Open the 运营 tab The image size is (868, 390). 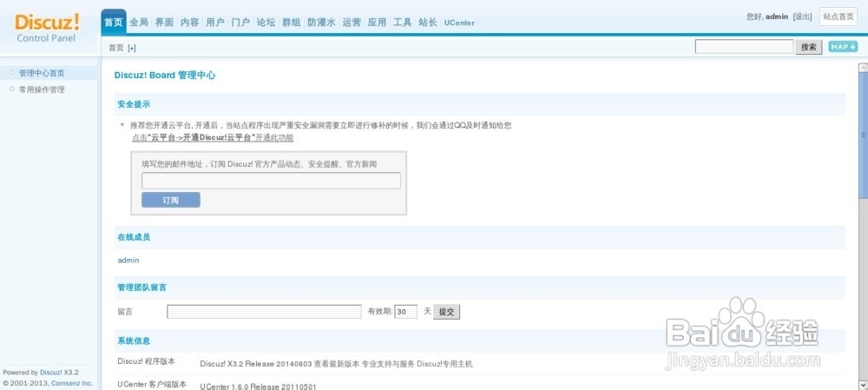[352, 23]
